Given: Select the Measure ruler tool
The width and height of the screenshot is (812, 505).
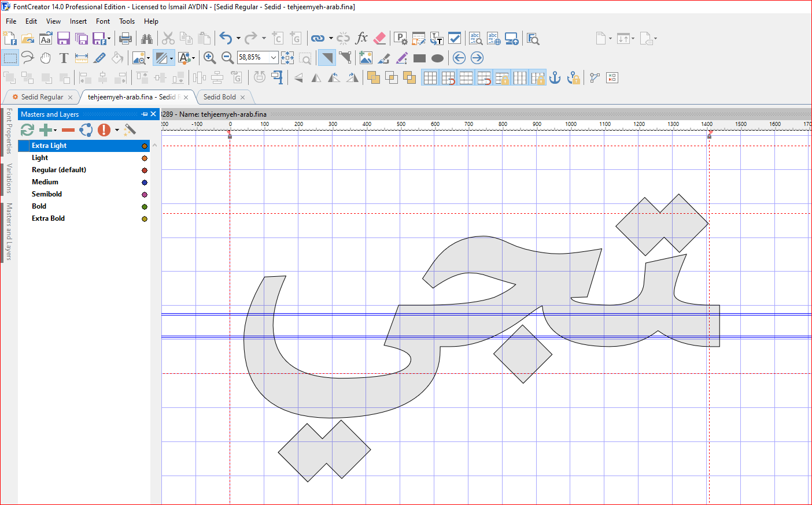Looking at the screenshot, I should tap(82, 58).
